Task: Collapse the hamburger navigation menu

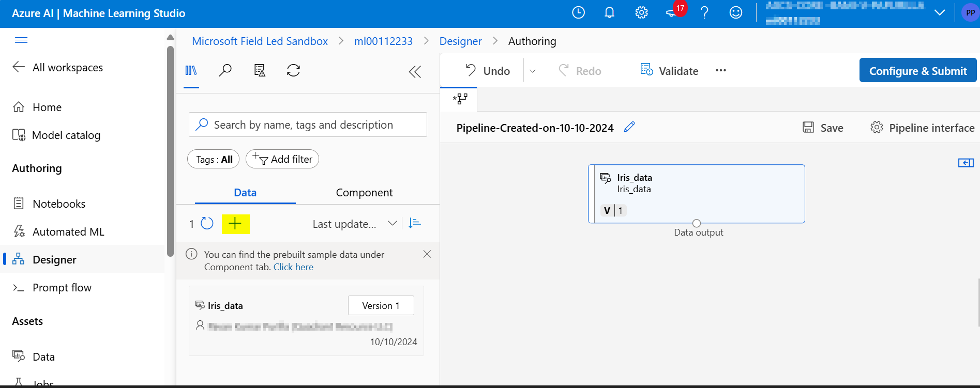Action: [x=21, y=40]
